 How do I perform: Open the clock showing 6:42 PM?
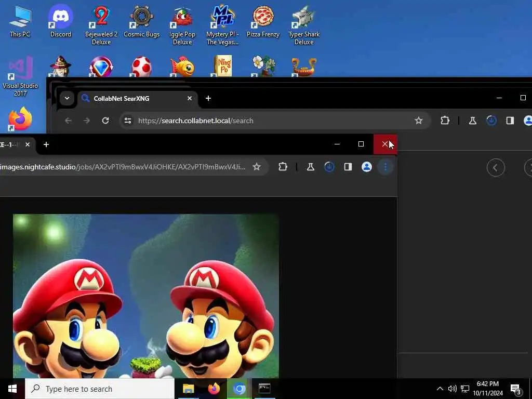488,389
